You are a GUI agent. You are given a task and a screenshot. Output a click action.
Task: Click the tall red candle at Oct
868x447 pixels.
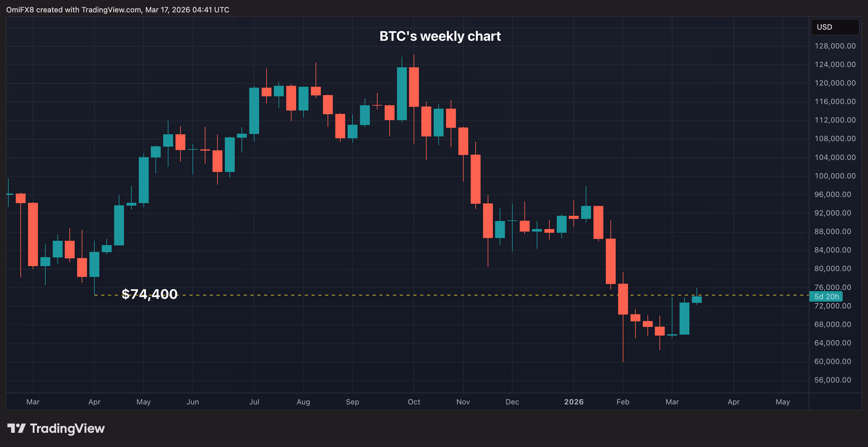coord(414,87)
